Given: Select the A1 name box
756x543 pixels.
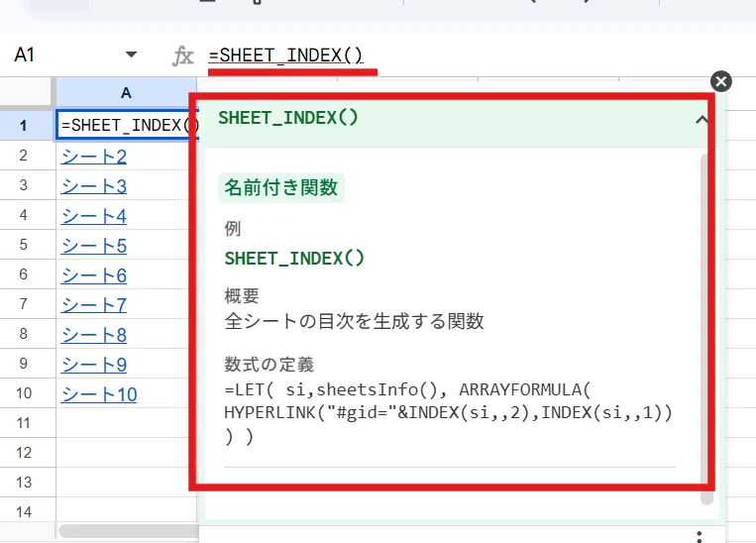Looking at the screenshot, I should click(25, 54).
